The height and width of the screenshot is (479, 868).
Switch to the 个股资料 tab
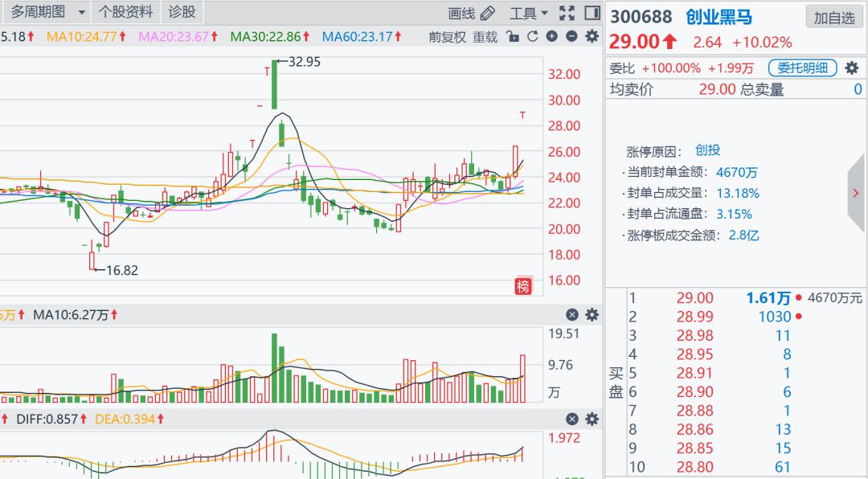[x=125, y=12]
